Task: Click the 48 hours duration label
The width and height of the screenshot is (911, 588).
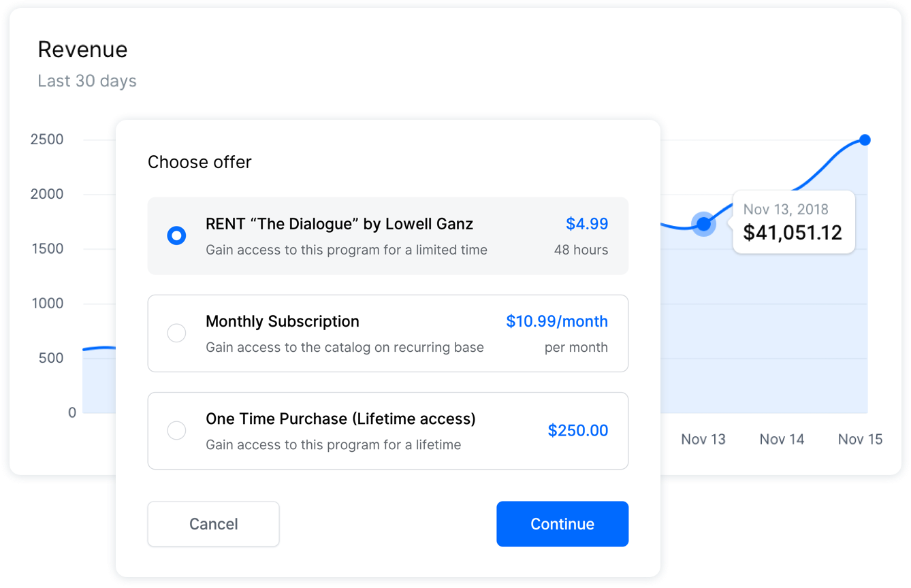Action: [581, 250]
